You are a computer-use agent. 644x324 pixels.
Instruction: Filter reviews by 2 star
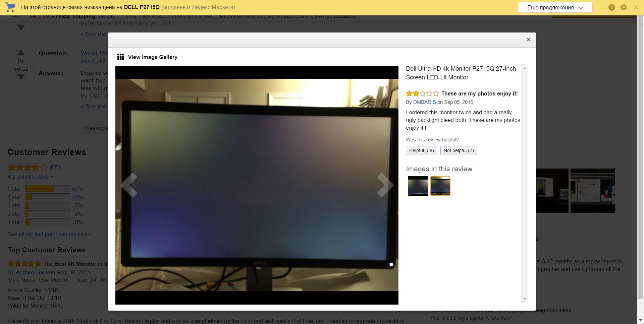click(x=14, y=214)
